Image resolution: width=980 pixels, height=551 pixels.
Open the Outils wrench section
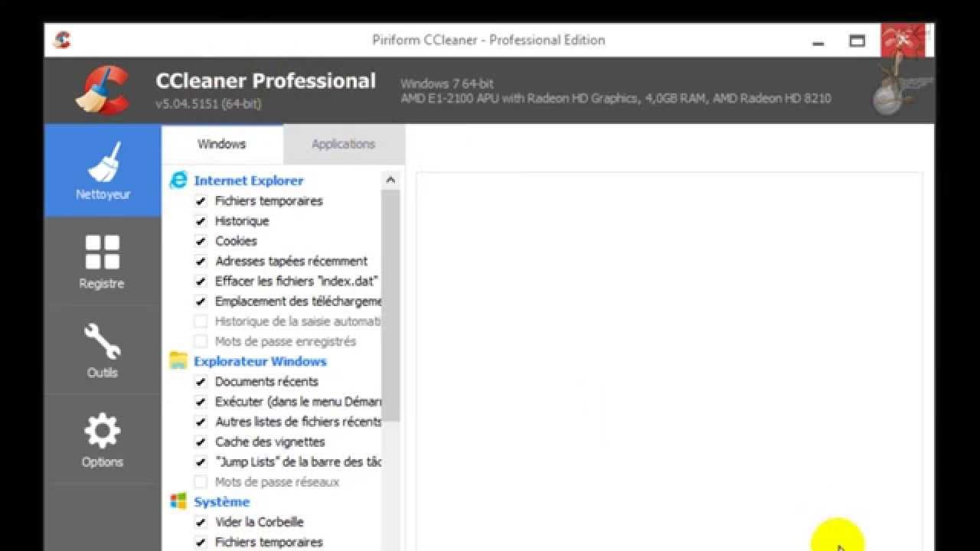coord(103,350)
